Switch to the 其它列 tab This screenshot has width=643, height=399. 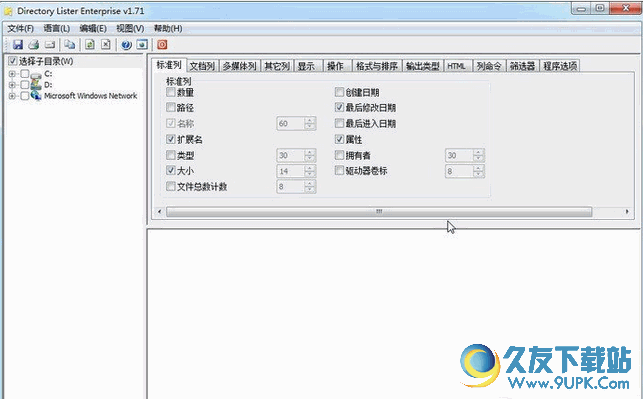pos(277,66)
